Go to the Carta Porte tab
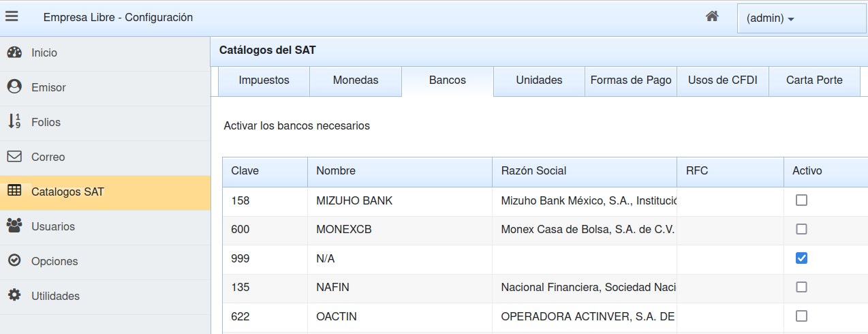Viewport: 868px width, 334px height. pyautogui.click(x=813, y=80)
